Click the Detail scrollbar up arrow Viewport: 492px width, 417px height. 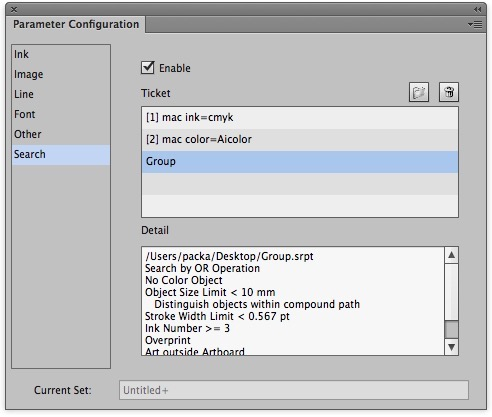click(x=451, y=255)
